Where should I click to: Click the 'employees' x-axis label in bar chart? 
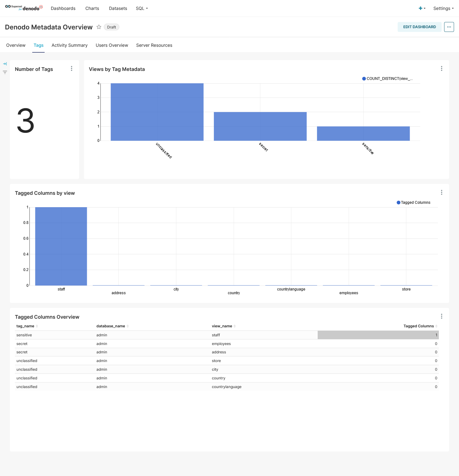coord(349,293)
